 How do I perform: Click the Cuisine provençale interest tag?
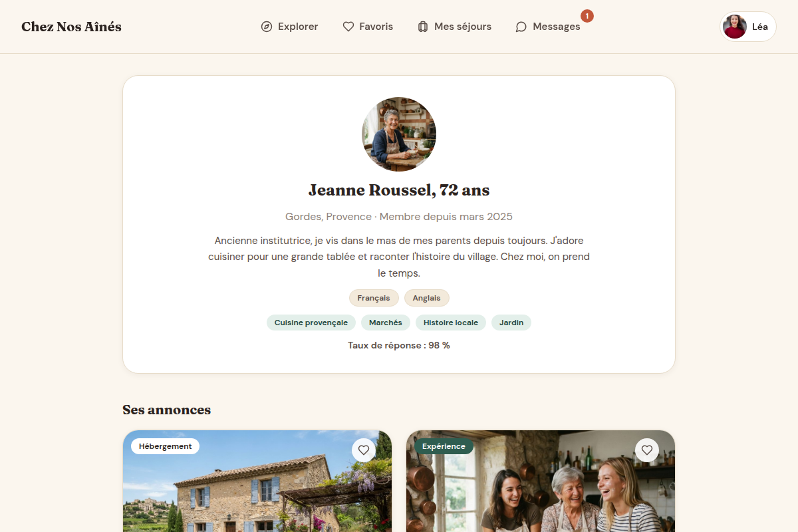[311, 323]
